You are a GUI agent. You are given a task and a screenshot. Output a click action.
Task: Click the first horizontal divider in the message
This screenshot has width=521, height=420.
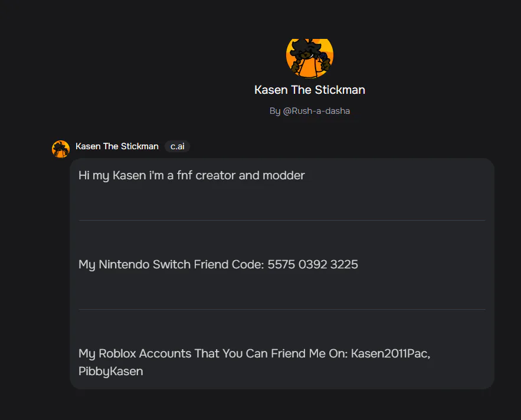point(282,220)
